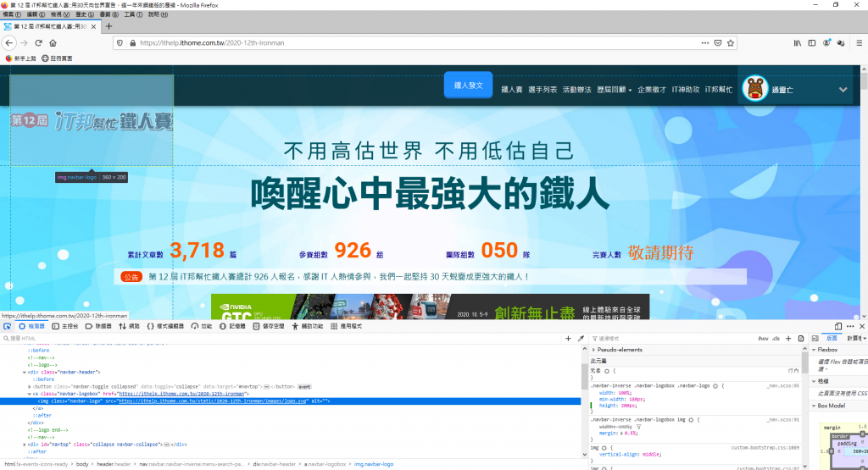Expand the button navbar-toggle node
Image resolution: width=868 pixels, height=470 pixels.
30,386
